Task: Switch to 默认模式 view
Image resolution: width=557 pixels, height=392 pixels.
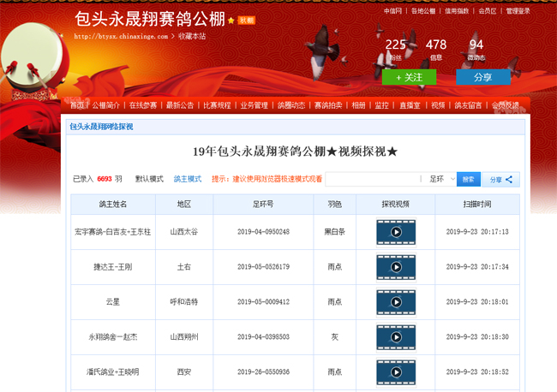Action: point(149,180)
